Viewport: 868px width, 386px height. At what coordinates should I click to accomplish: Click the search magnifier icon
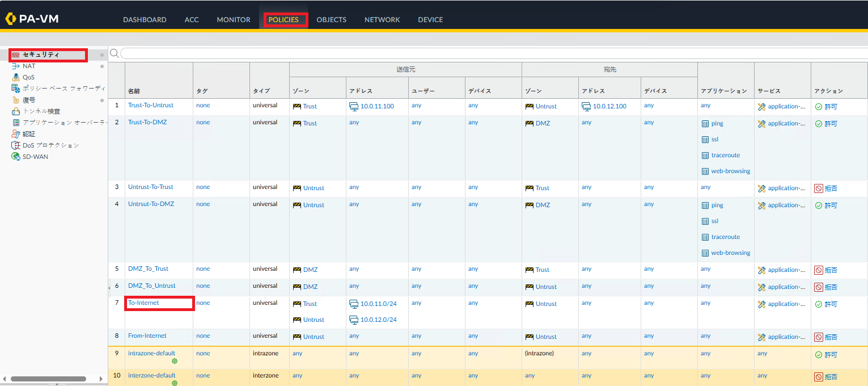tap(114, 53)
